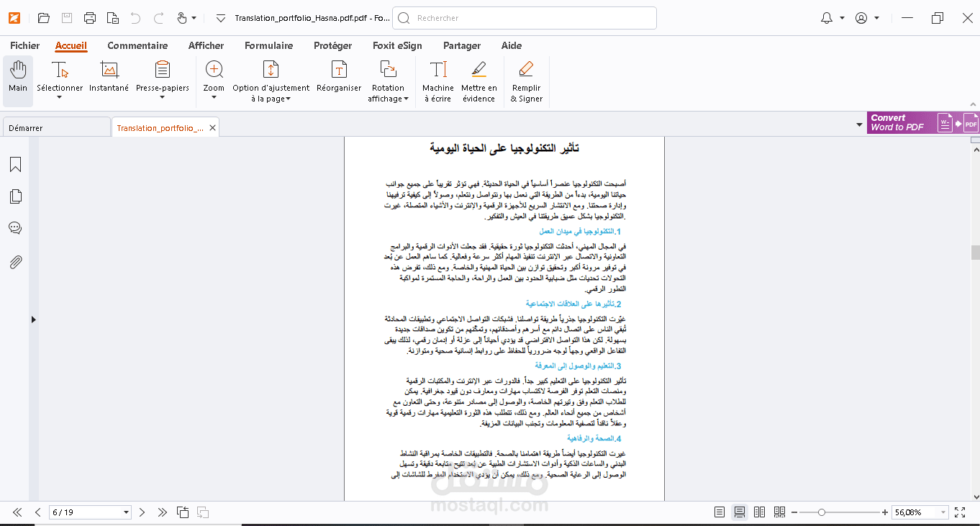This screenshot has height=526, width=980.
Task: Click the Réorganiser pages tool
Action: point(339,76)
